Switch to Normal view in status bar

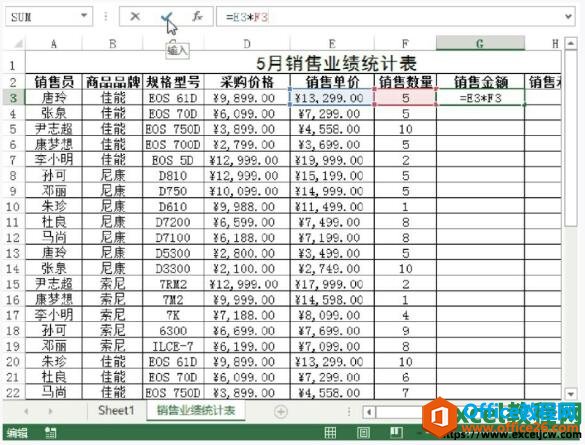[x=330, y=433]
